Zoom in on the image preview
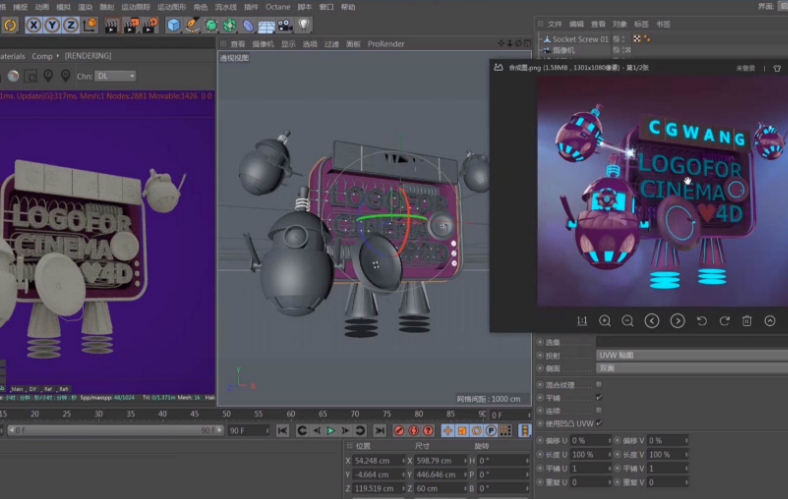 [x=605, y=321]
